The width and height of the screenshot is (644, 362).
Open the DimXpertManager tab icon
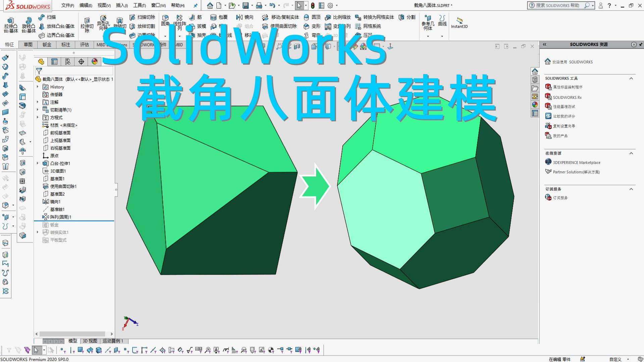click(x=81, y=61)
